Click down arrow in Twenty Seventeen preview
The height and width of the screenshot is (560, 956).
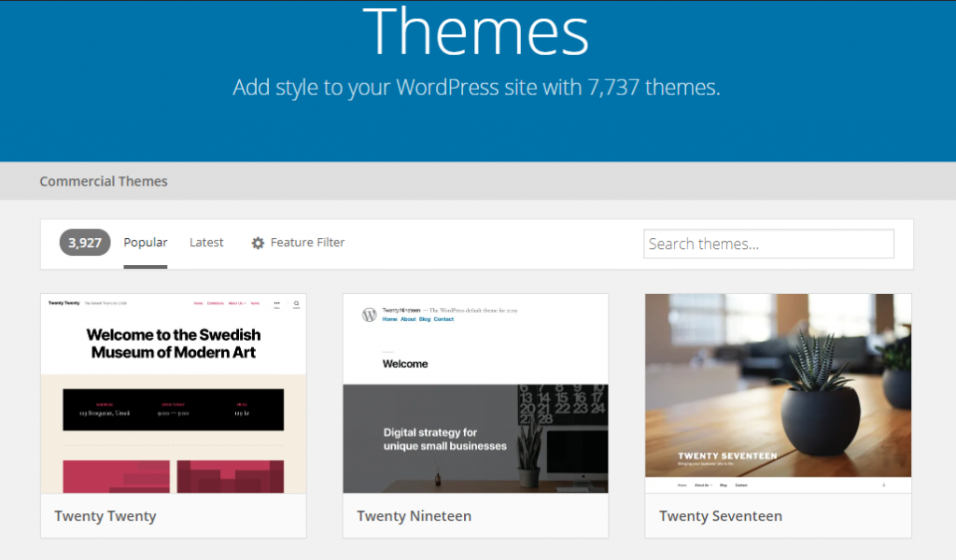click(883, 485)
